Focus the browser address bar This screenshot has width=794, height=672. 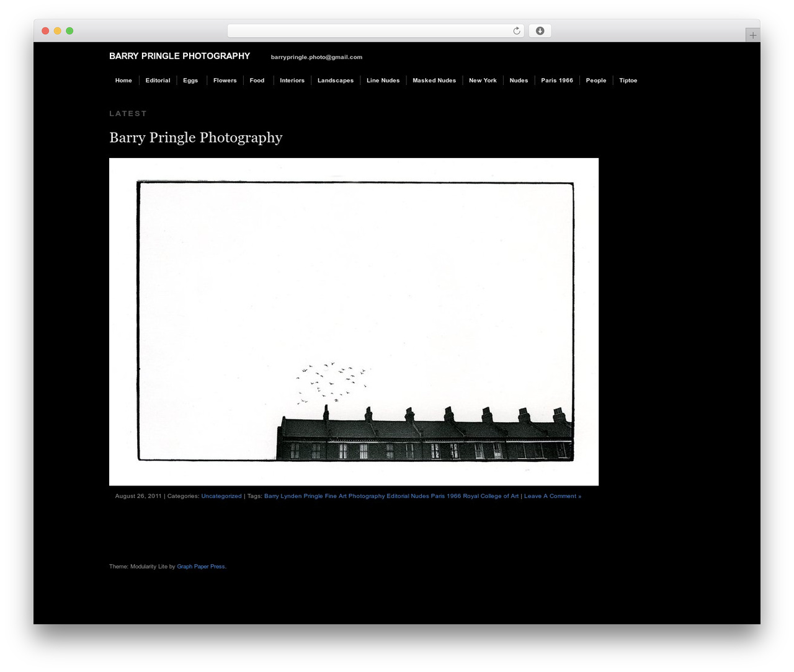pos(375,31)
